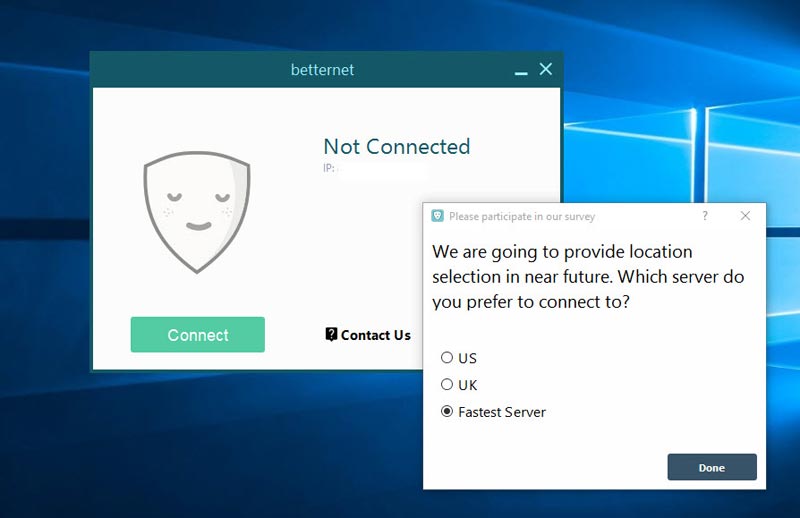
Task: Submit the survey with the Done button
Action: pos(712,467)
